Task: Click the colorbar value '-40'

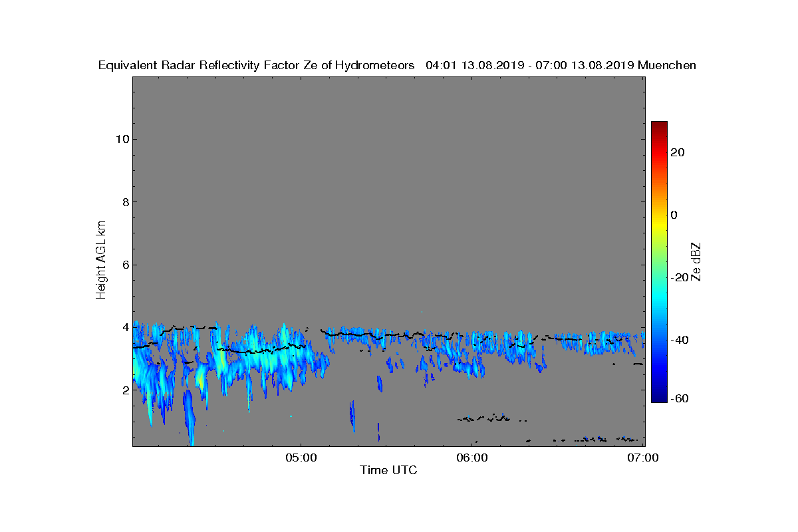Action: click(x=678, y=340)
